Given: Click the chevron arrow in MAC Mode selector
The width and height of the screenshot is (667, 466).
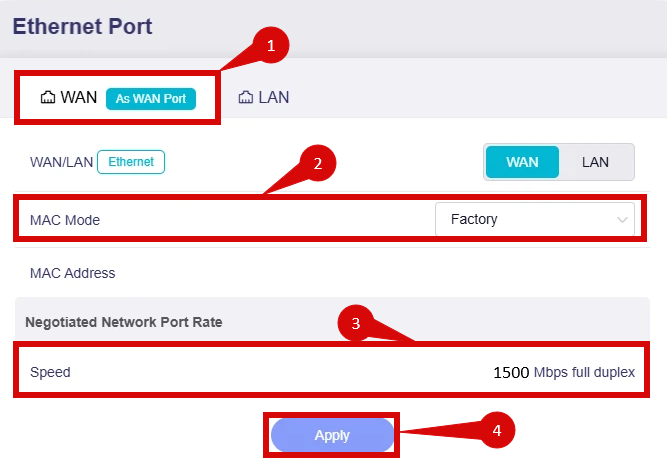Looking at the screenshot, I should pyautogui.click(x=623, y=219).
